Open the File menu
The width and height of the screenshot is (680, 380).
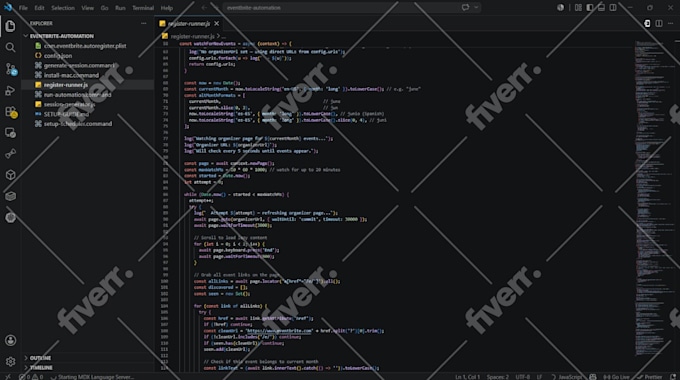[x=23, y=8]
